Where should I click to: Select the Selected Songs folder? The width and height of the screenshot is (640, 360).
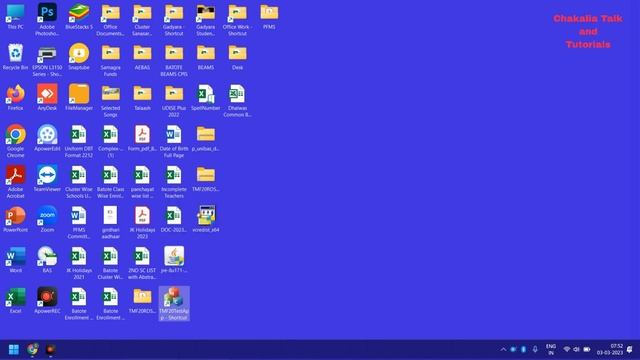point(111,100)
